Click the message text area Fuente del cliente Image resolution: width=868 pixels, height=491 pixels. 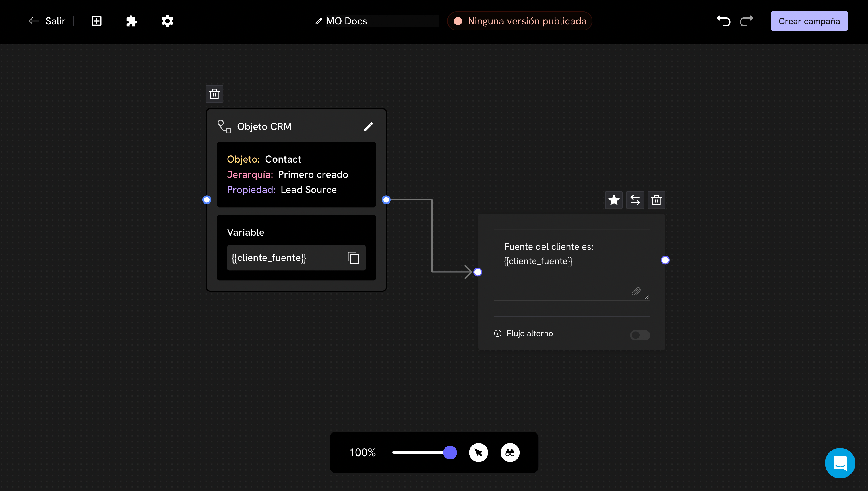pos(572,264)
